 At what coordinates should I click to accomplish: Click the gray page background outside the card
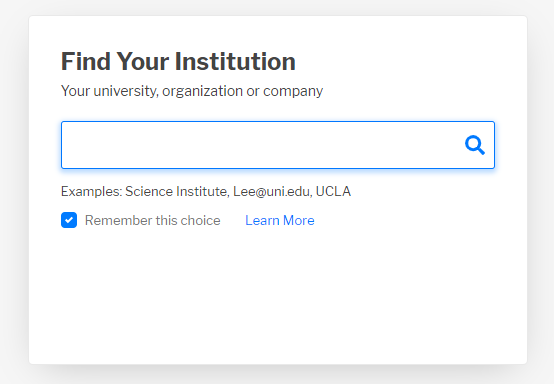pyautogui.click(x=14, y=191)
